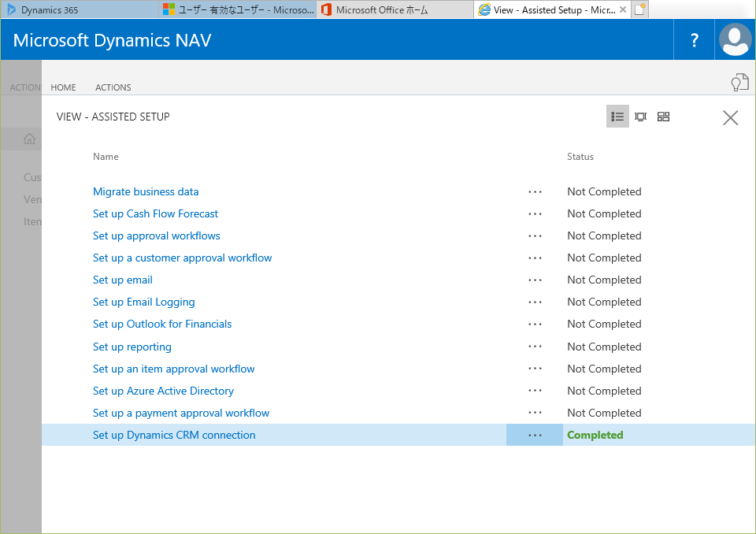Image resolution: width=756 pixels, height=534 pixels.
Task: Click the help question mark icon
Action: [x=694, y=40]
